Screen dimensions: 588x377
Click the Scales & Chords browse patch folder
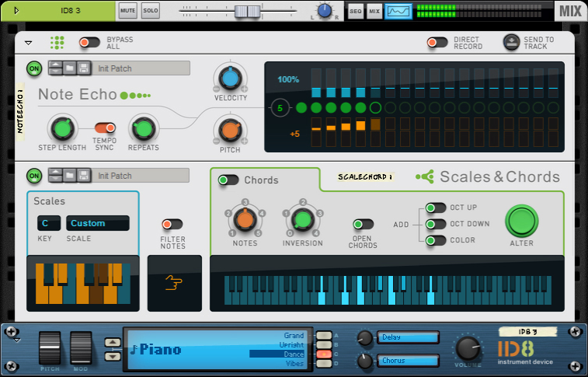69,176
